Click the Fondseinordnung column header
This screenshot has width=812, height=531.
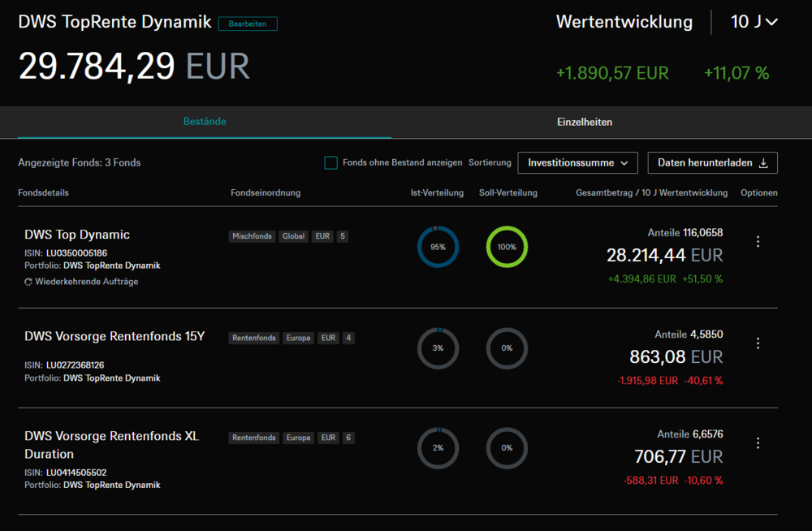click(266, 192)
